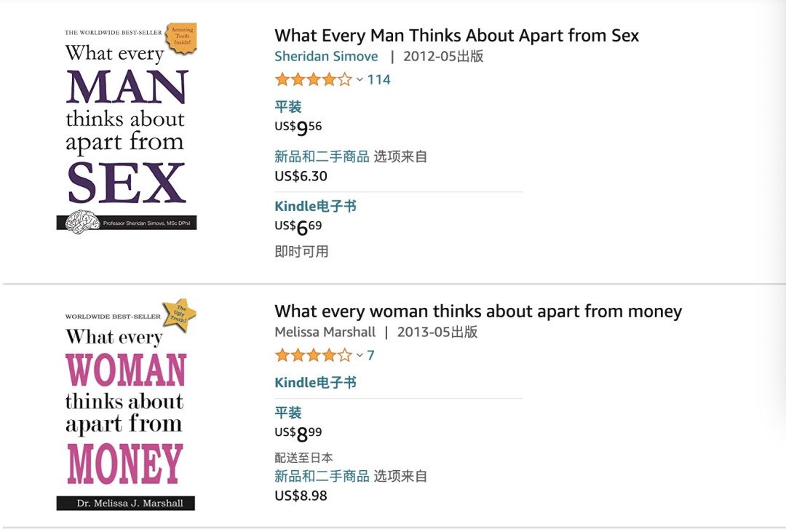Click the US$6.69 Kindle price

click(298, 227)
